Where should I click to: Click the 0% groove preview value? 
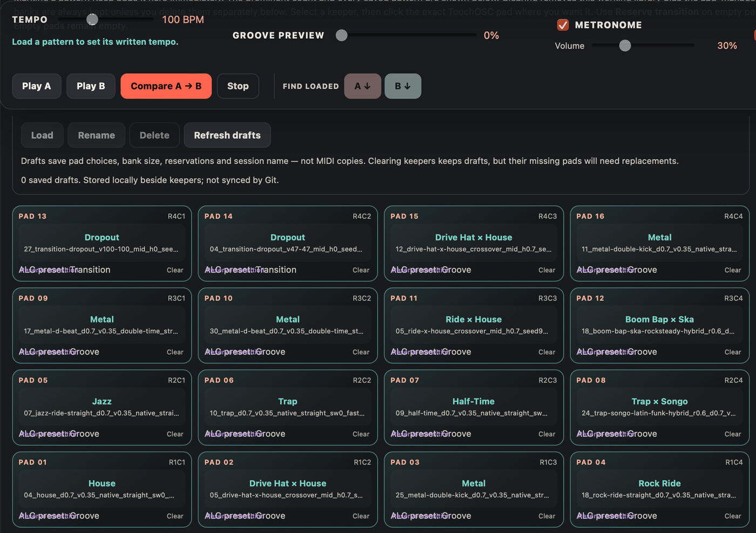[491, 36]
